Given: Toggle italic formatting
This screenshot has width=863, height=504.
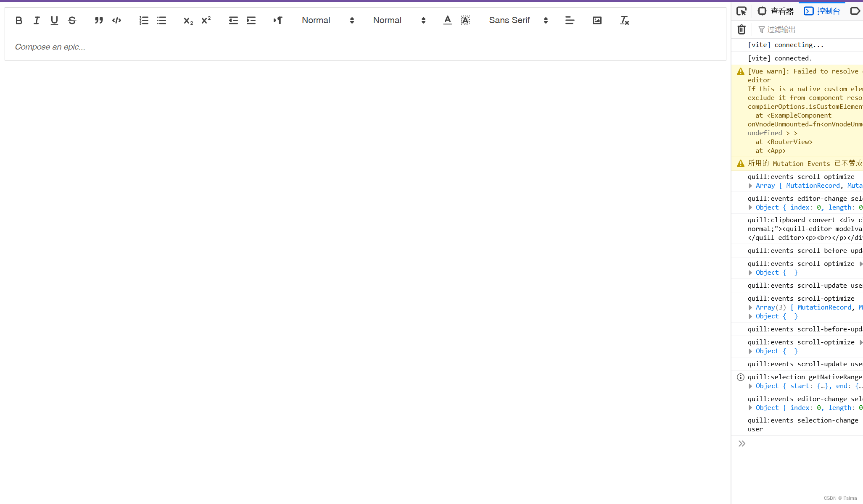Looking at the screenshot, I should tap(37, 20).
